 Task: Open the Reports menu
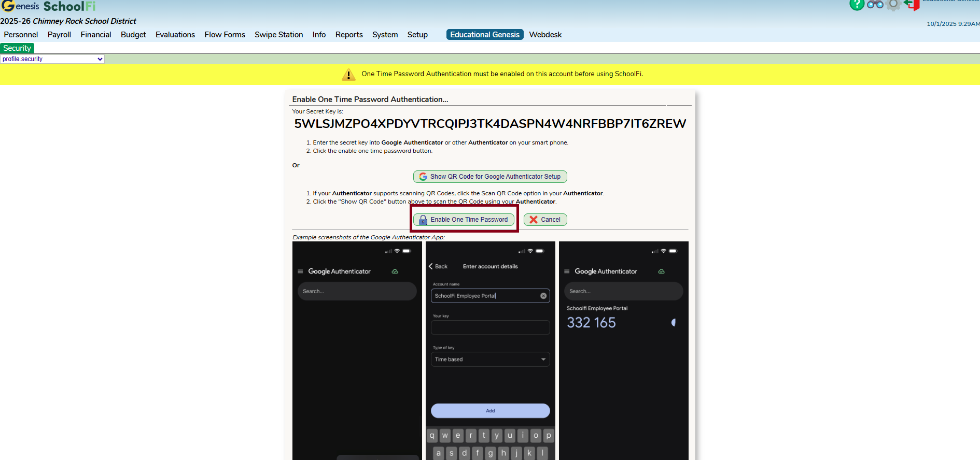click(349, 35)
